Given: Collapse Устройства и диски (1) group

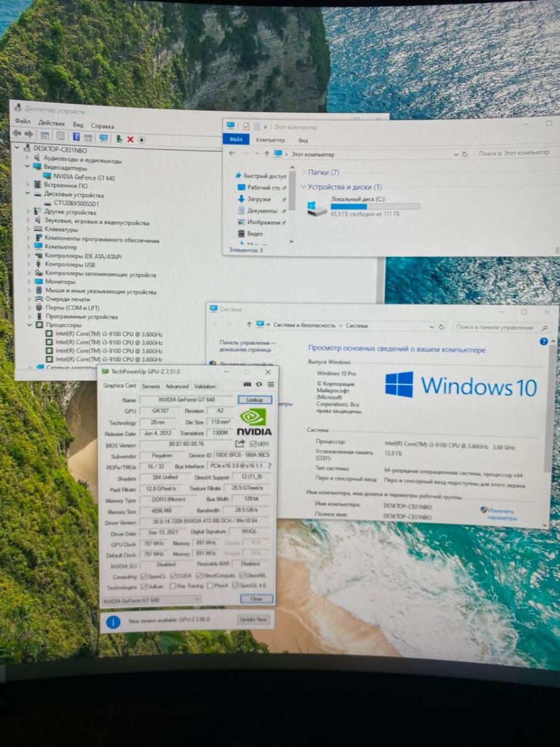Looking at the screenshot, I should (x=303, y=187).
